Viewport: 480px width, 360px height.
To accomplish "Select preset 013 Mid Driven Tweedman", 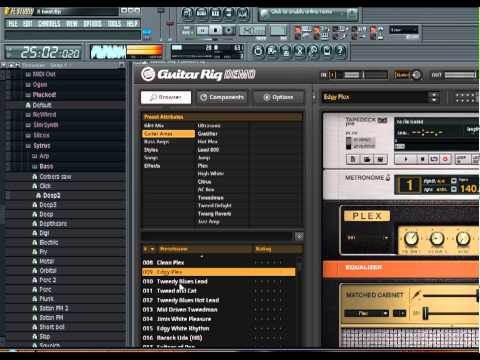I will 219,310.
